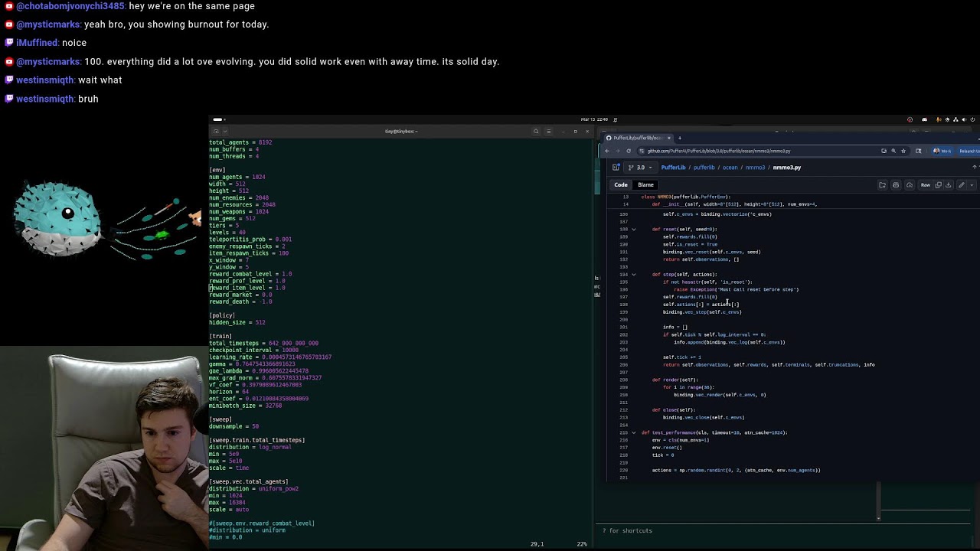Copy raw file contents icon
The image size is (980, 551).
[x=938, y=185]
